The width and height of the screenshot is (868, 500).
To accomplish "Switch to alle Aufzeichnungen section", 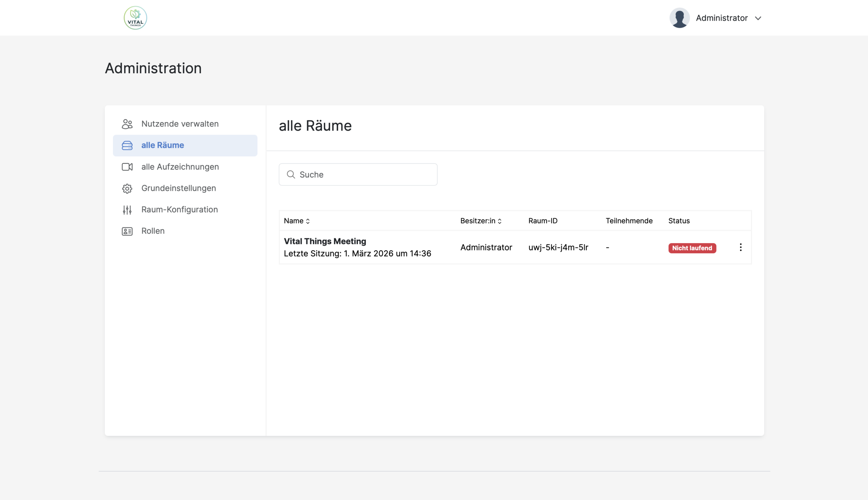I will point(180,166).
